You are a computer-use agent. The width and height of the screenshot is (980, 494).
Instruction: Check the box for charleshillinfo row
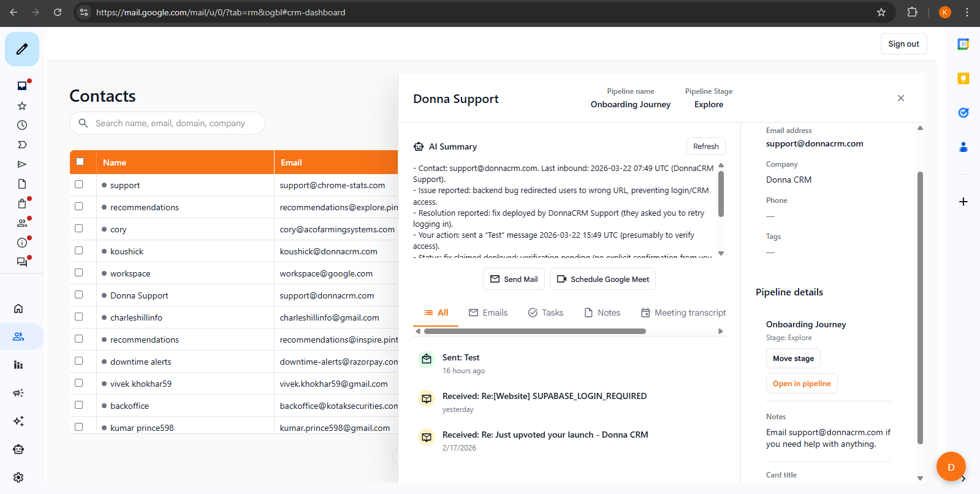pos(78,317)
